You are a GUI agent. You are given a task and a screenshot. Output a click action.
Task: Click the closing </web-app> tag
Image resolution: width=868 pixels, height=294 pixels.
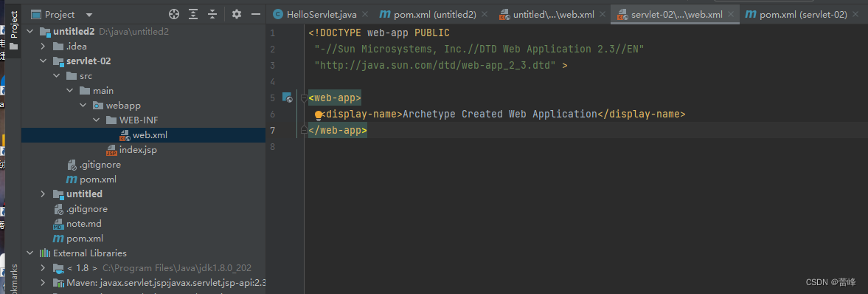pyautogui.click(x=338, y=130)
